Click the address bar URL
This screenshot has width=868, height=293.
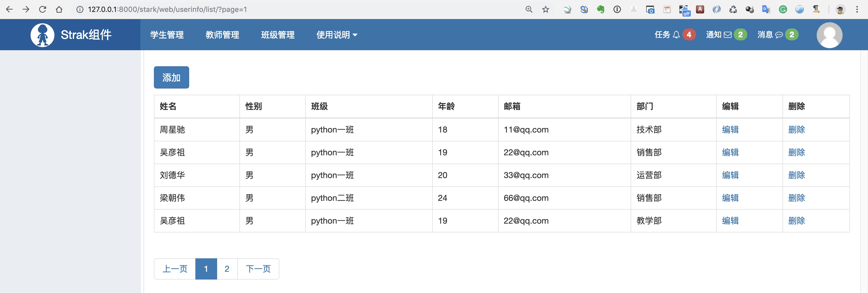[167, 9]
